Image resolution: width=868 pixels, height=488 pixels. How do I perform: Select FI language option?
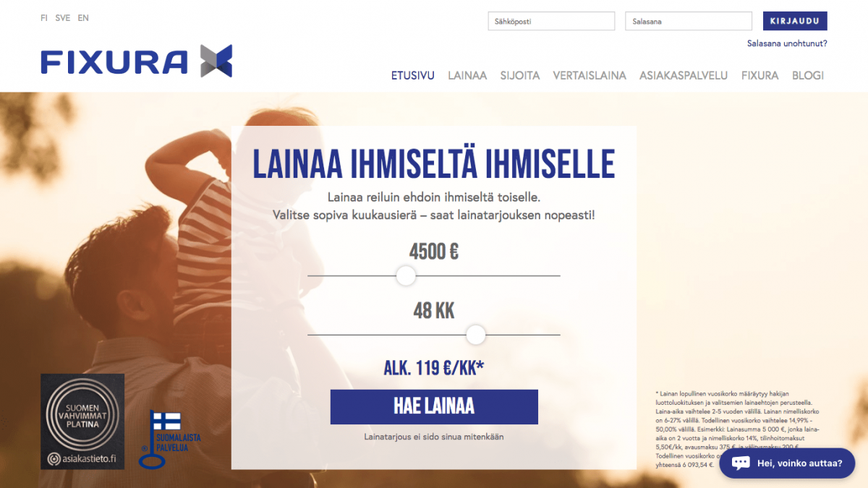pyautogui.click(x=44, y=18)
